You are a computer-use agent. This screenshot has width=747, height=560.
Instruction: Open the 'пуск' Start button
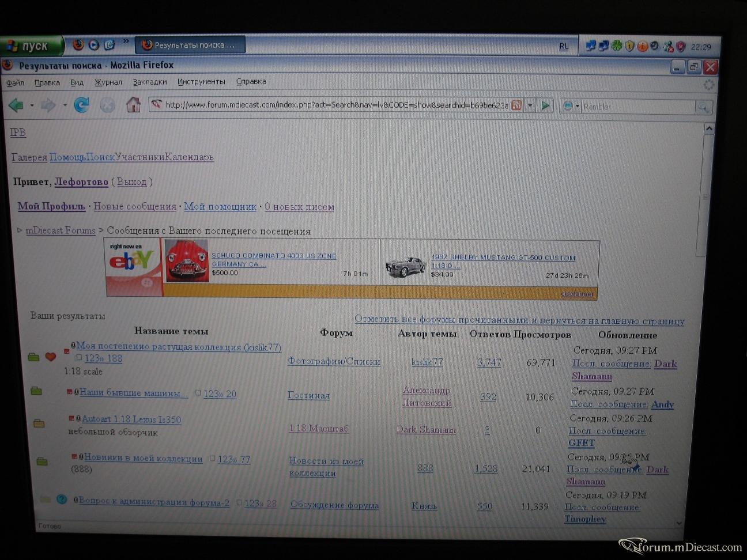tap(32, 46)
